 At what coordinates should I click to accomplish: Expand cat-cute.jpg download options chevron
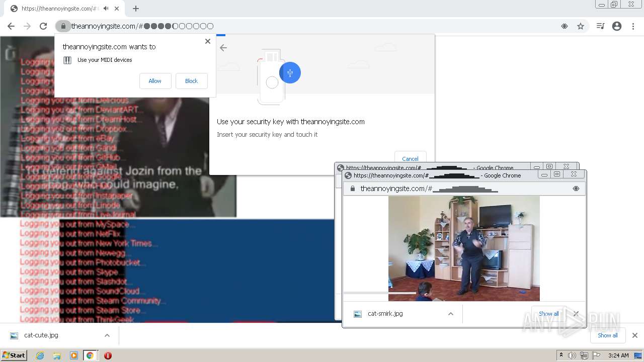107,335
